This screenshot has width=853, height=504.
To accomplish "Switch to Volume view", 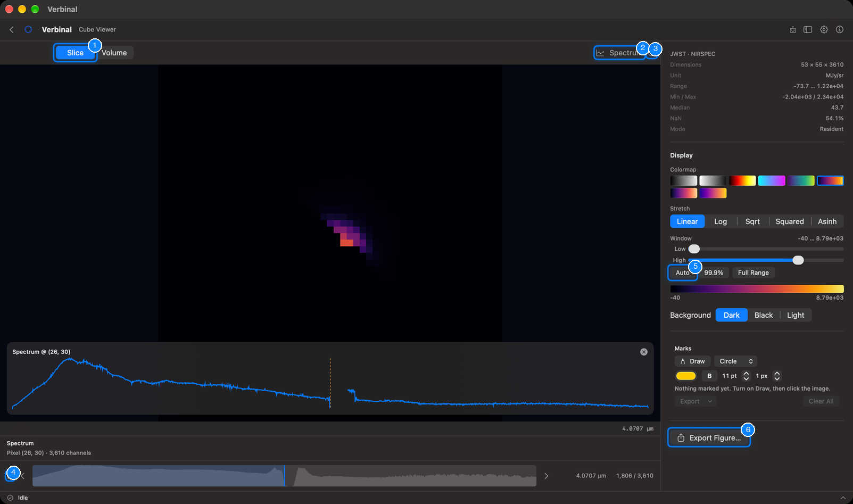I will pos(114,53).
